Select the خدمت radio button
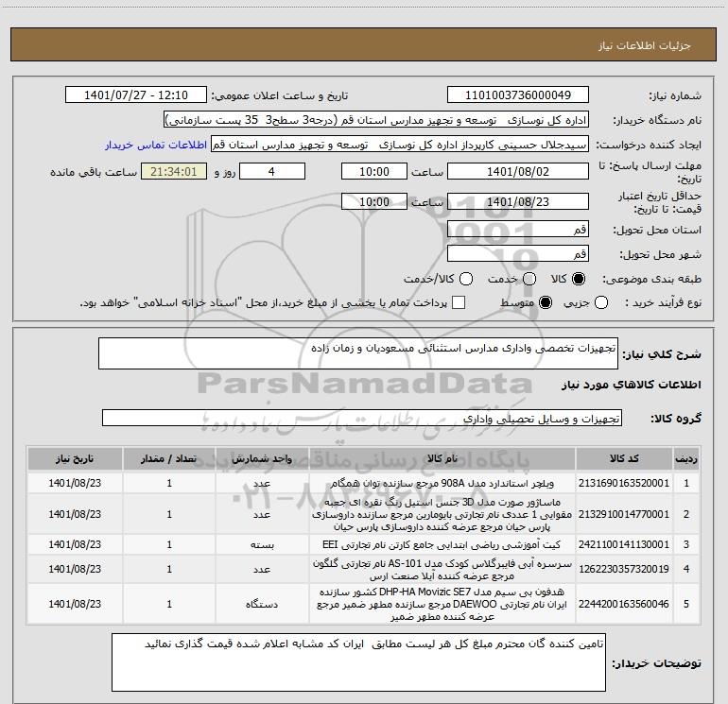This screenshot has height=704, width=728. (529, 279)
